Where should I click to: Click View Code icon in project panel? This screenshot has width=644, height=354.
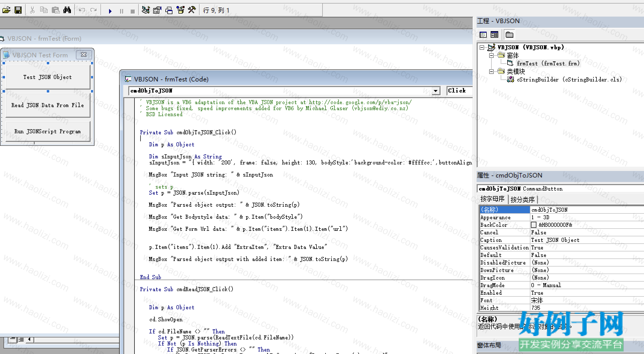[x=483, y=35]
